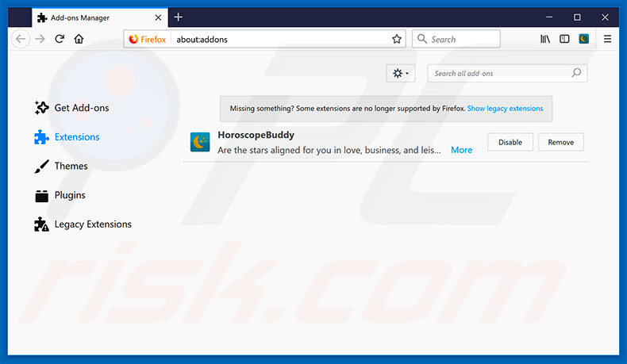The height and width of the screenshot is (364, 627).
Task: Click the magnifier icon in toolbar Search box
Action: pyautogui.click(x=422, y=39)
